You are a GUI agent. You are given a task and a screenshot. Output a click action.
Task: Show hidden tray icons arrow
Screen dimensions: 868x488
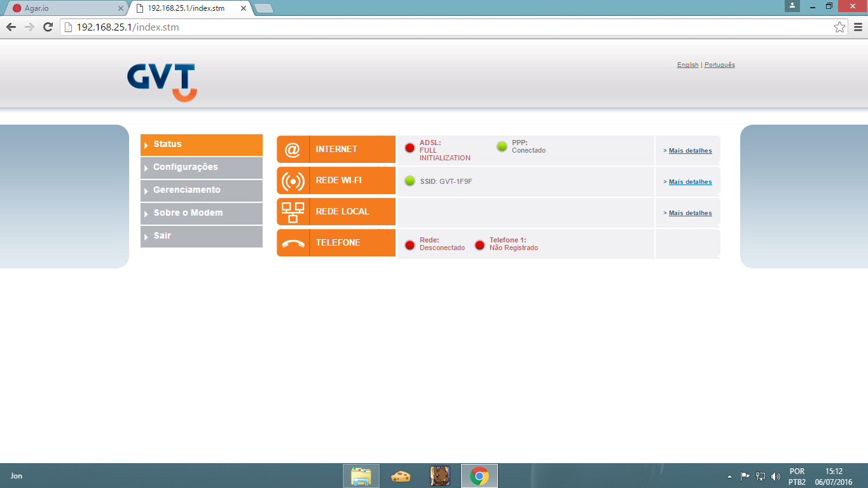(x=729, y=476)
